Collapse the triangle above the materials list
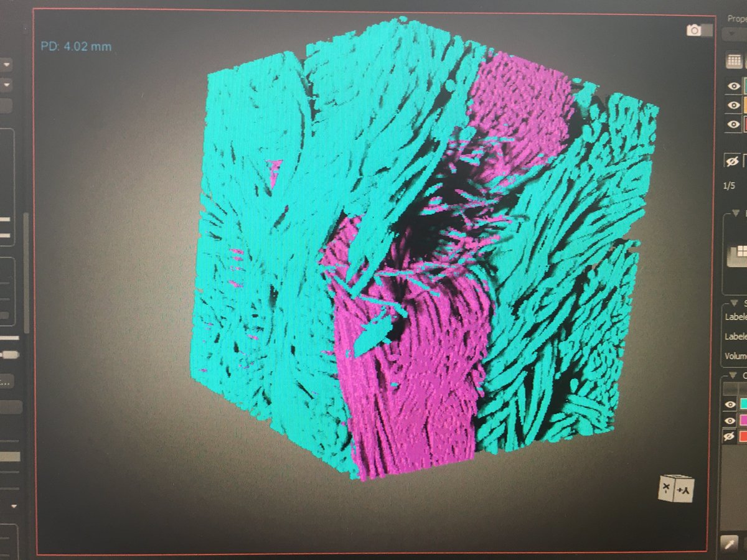 (x=732, y=376)
